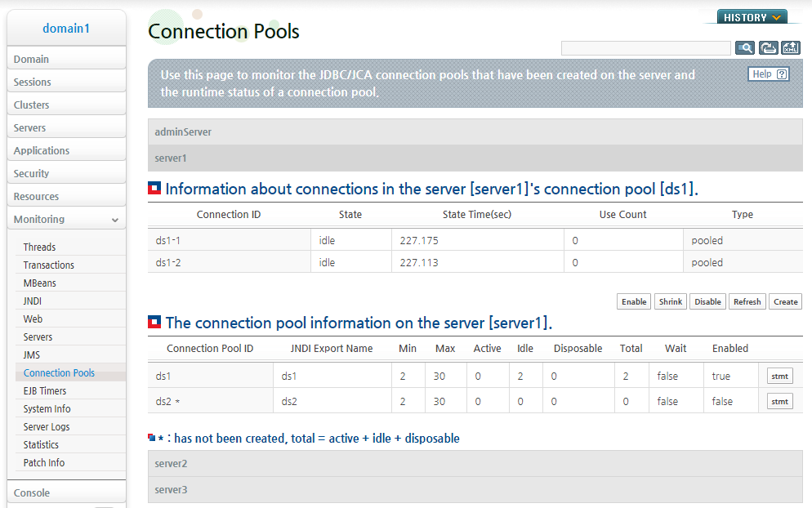Open Web under Monitoring
Viewport: 812px width, 508px height.
click(33, 319)
